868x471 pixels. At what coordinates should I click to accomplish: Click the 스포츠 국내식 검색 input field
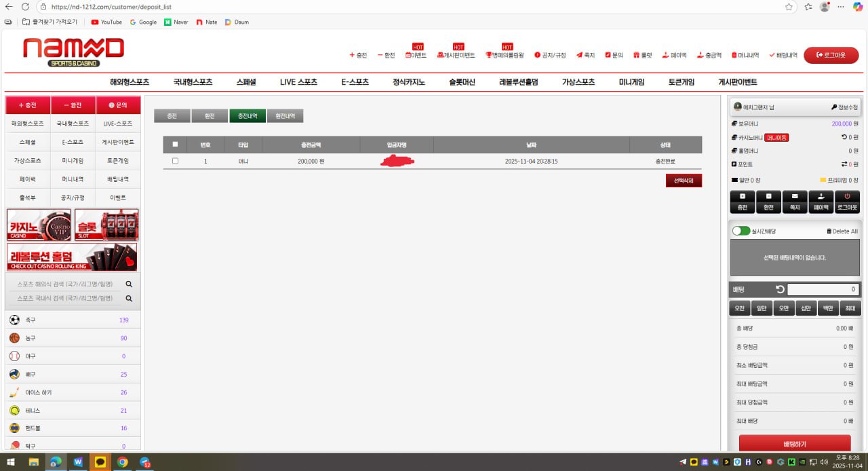pyautogui.click(x=65, y=299)
